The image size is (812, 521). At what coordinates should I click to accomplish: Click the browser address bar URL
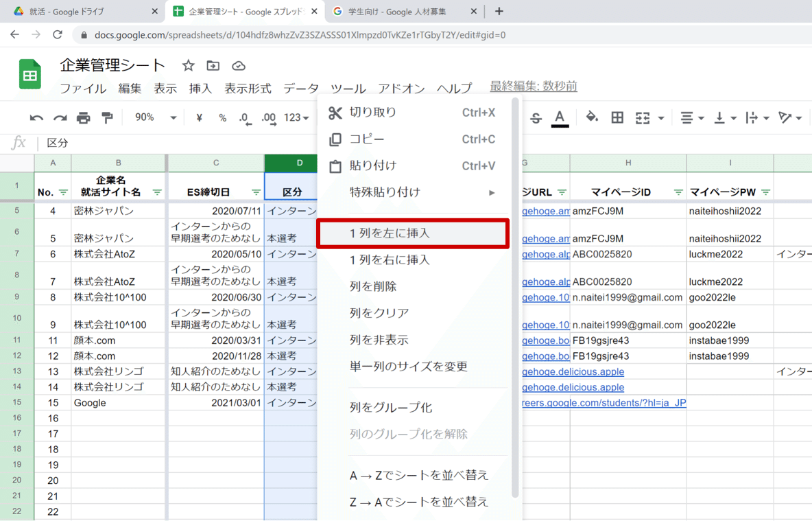[x=300, y=35]
